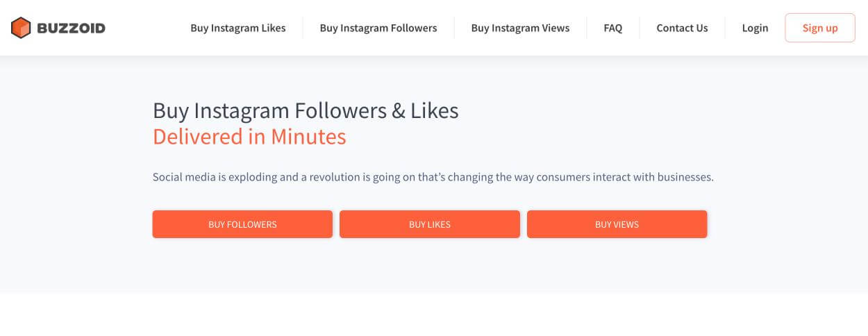The width and height of the screenshot is (868, 336).
Task: Click the orange Delivered in Minutes text
Action: coord(249,136)
